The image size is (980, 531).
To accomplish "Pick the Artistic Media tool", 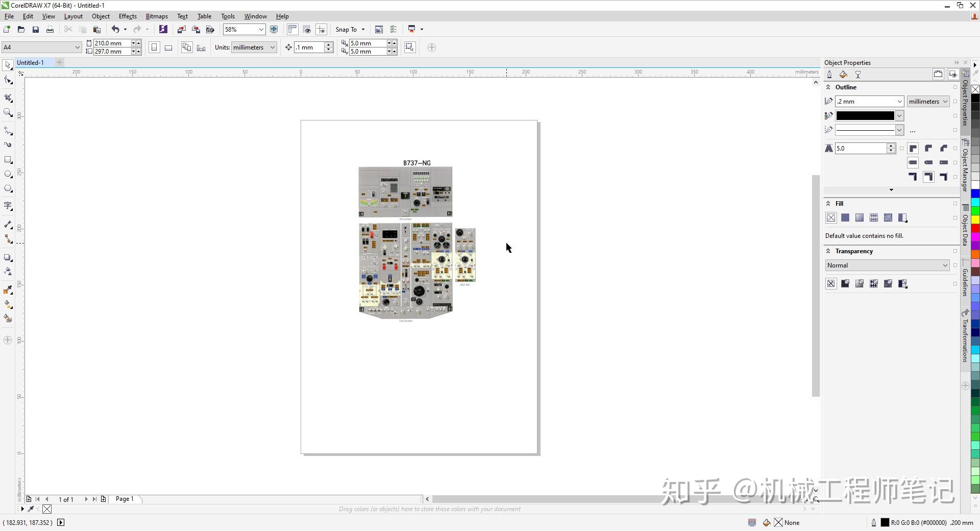I will coord(8,145).
